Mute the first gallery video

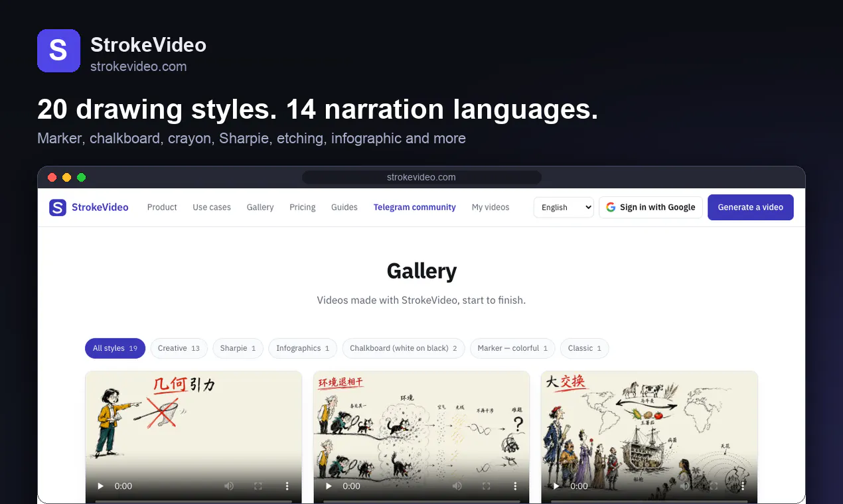pyautogui.click(x=229, y=486)
